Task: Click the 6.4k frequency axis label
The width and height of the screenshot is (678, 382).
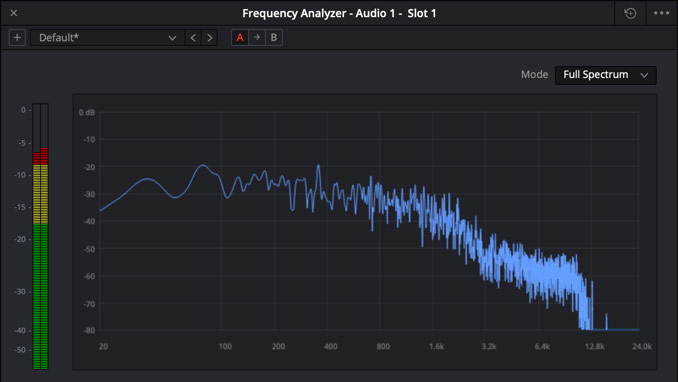Action: click(542, 346)
